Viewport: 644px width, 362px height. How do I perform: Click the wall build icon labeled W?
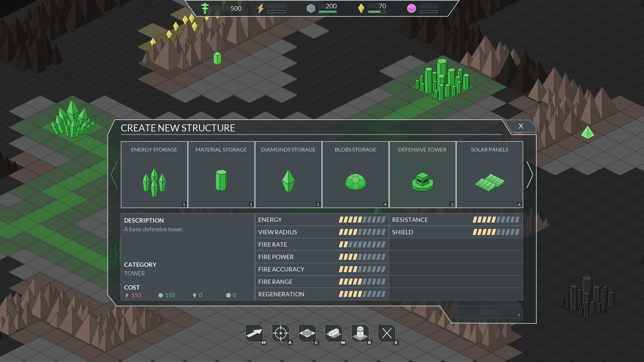(x=333, y=333)
